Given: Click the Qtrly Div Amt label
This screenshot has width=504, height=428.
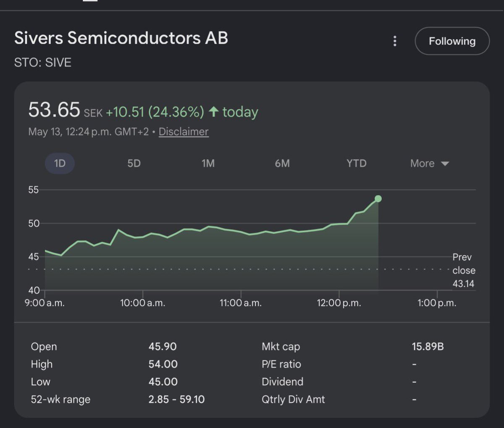Looking at the screenshot, I should [293, 399].
